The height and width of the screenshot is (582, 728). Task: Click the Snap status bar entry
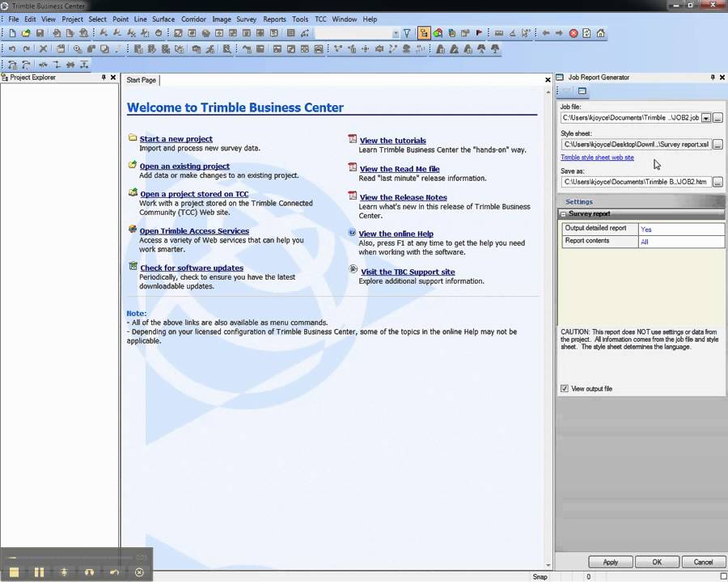point(540,576)
